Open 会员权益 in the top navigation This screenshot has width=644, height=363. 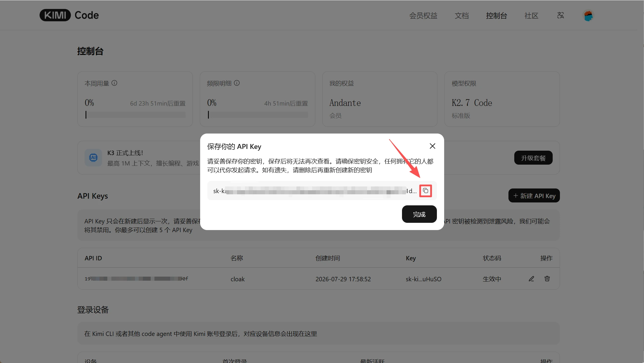[423, 15]
